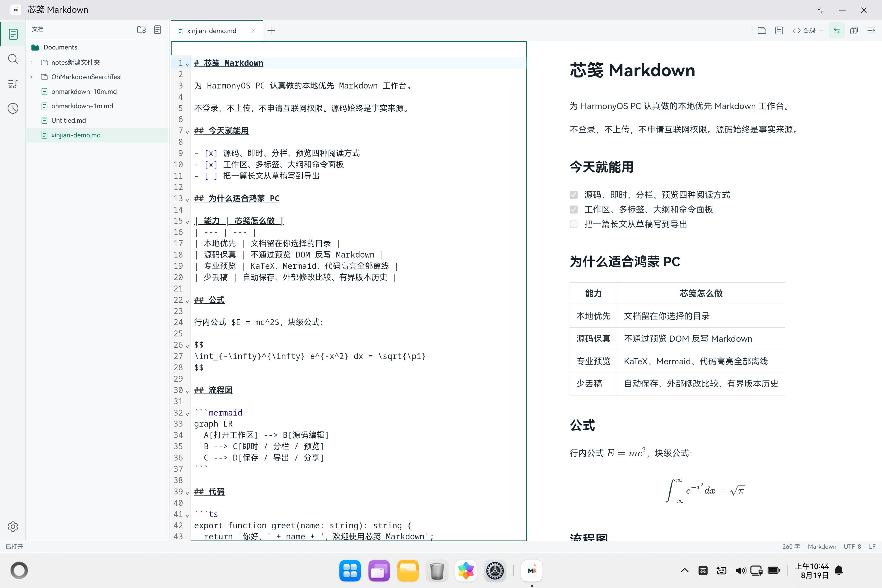This screenshot has width=882, height=588.
Task: Click the 本地优先 table cell in preview
Action: [593, 316]
